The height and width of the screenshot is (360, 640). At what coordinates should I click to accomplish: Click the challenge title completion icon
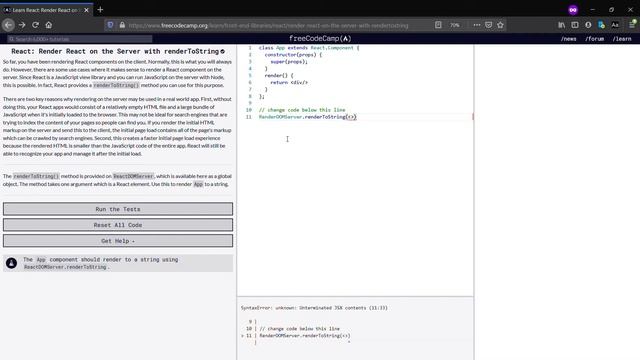click(222, 51)
